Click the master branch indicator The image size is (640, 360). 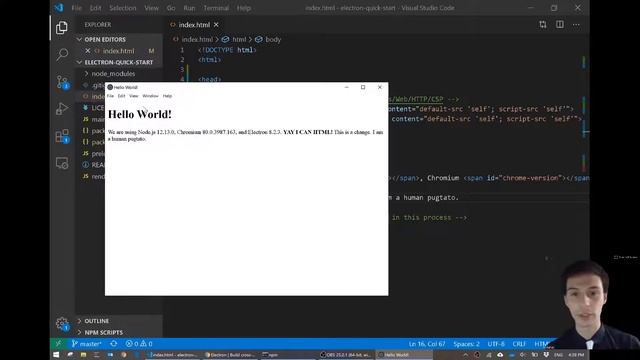tap(86, 344)
